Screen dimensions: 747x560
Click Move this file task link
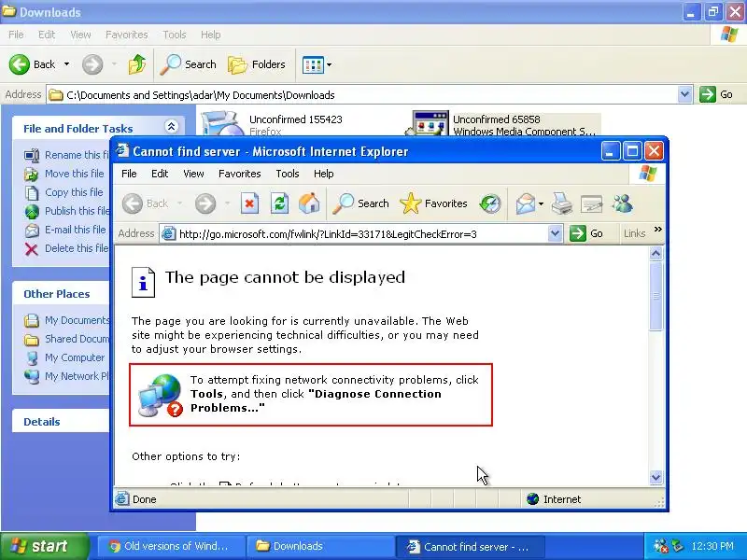64,174
